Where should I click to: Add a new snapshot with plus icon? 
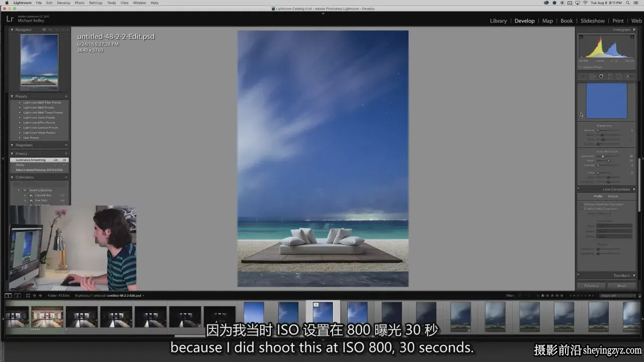(66, 145)
